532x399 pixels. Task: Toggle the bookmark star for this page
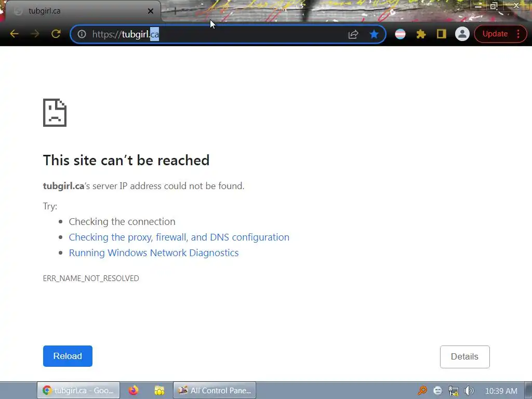pos(374,34)
